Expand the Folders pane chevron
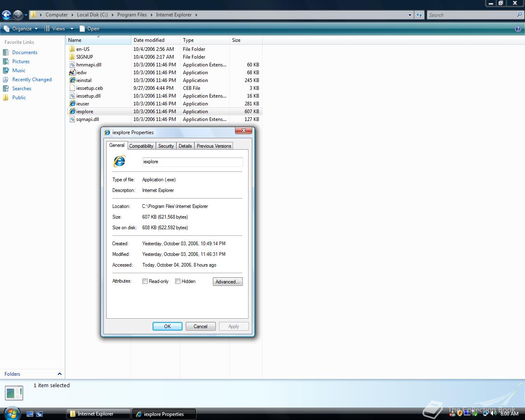This screenshot has height=420, width=525. [59, 374]
